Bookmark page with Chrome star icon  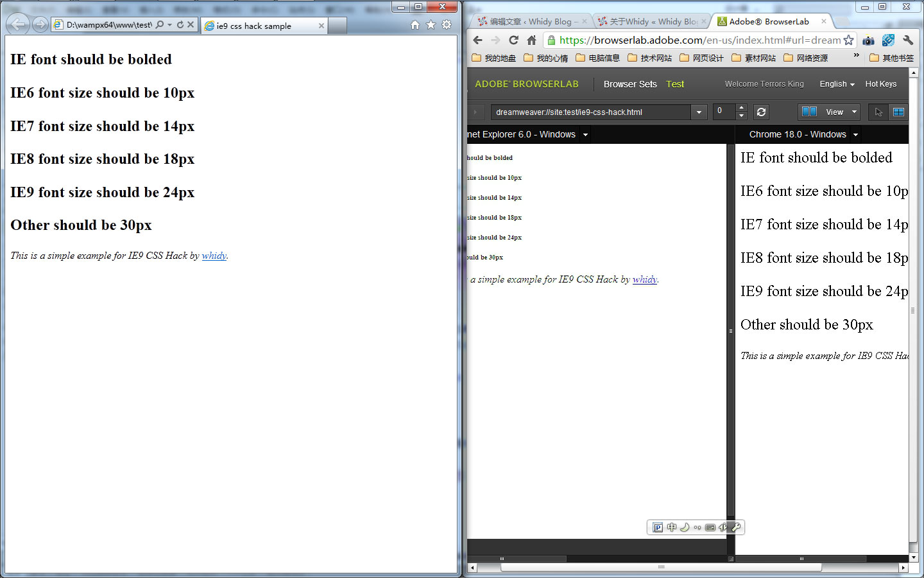click(848, 40)
